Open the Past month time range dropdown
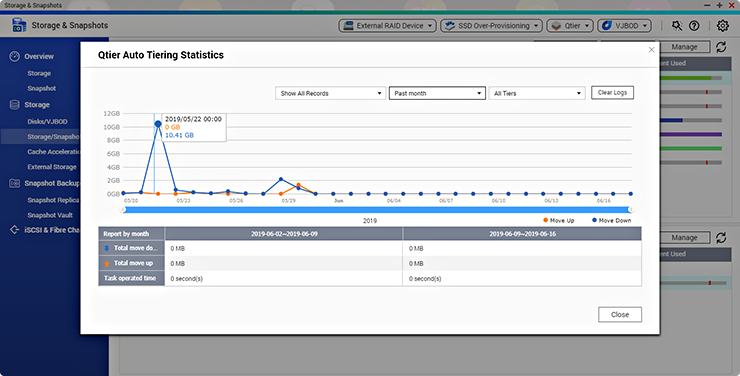Image resolution: width=740 pixels, height=376 pixels. pyautogui.click(x=437, y=93)
